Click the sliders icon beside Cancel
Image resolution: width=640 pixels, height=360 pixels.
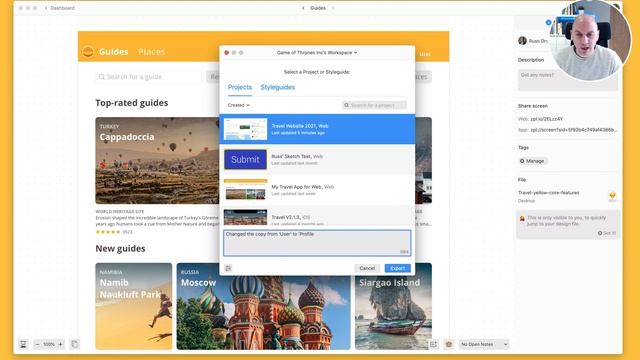pos(228,268)
